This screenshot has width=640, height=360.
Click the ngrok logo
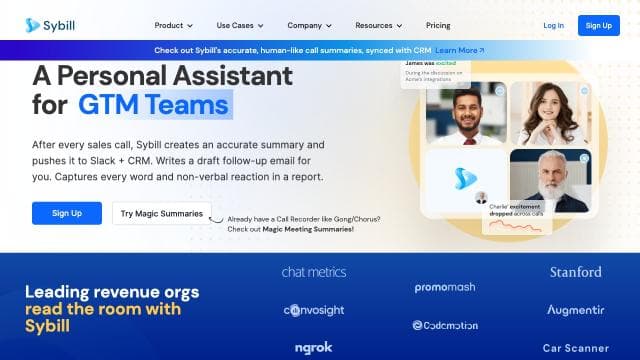[x=313, y=348]
